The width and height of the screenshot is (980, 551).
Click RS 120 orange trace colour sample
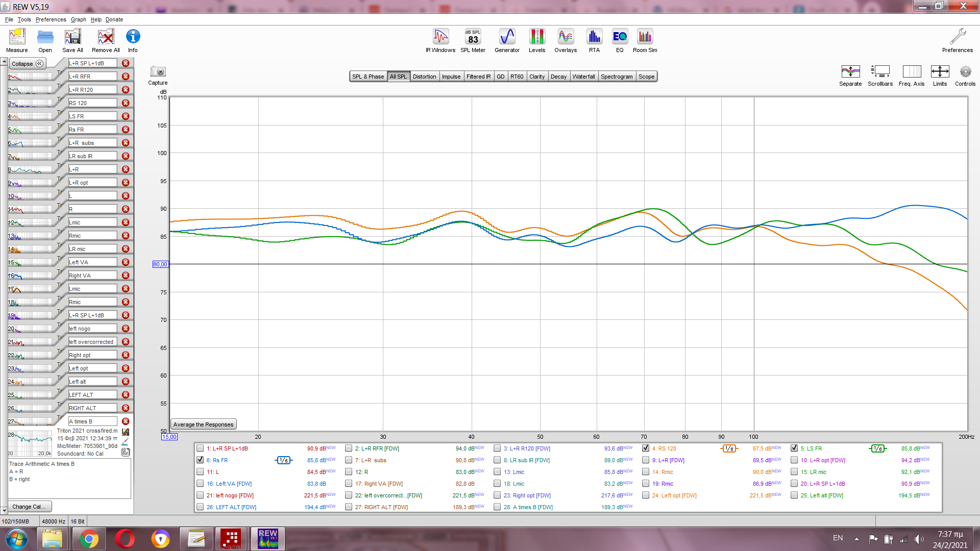point(729,448)
